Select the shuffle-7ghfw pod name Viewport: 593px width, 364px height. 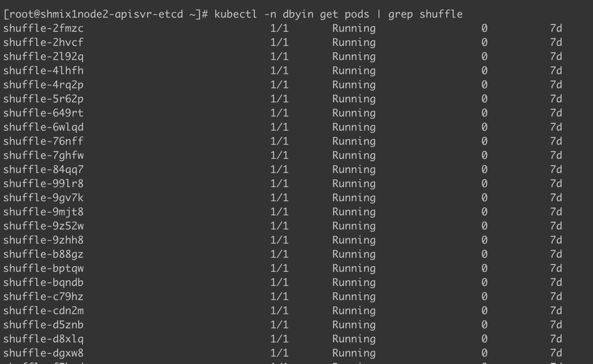tap(44, 156)
